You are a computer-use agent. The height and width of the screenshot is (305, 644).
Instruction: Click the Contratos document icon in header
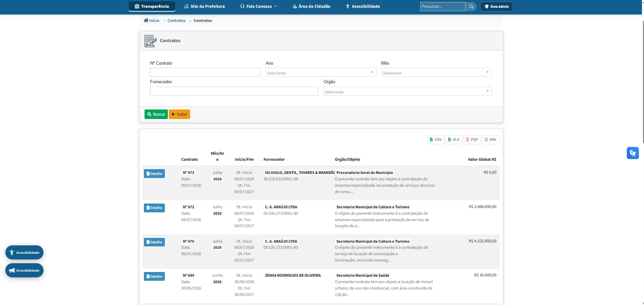(x=150, y=41)
